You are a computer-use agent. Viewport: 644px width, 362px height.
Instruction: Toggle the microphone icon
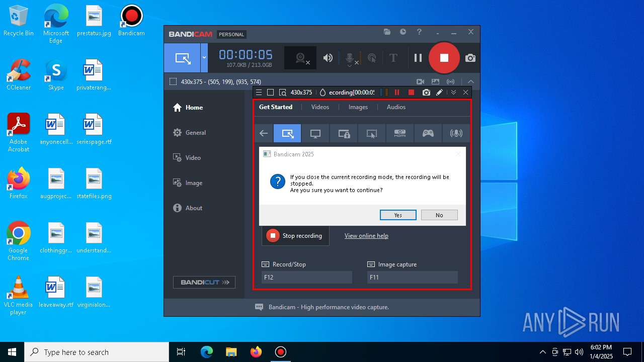point(350,58)
